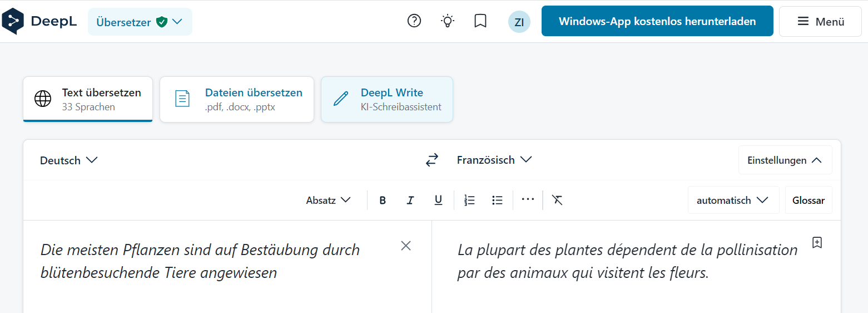
Task: Open the Absatz paragraph style dropdown
Action: coord(329,200)
